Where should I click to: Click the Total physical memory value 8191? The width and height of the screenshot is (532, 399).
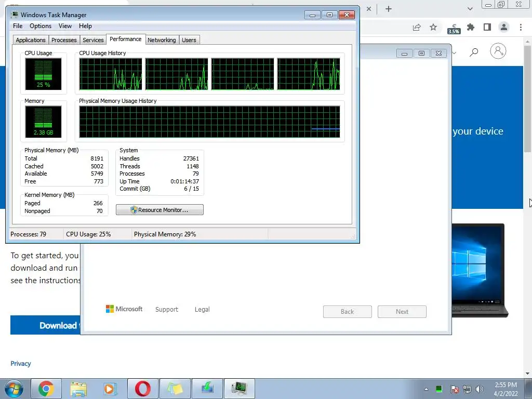point(97,158)
